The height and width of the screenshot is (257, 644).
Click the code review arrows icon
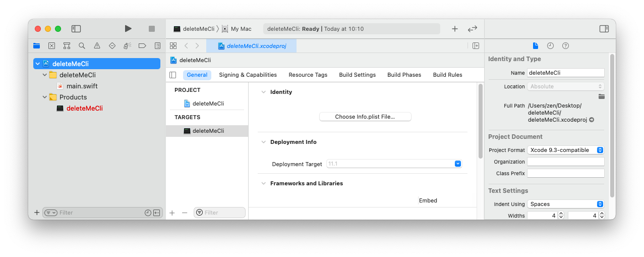(x=473, y=29)
